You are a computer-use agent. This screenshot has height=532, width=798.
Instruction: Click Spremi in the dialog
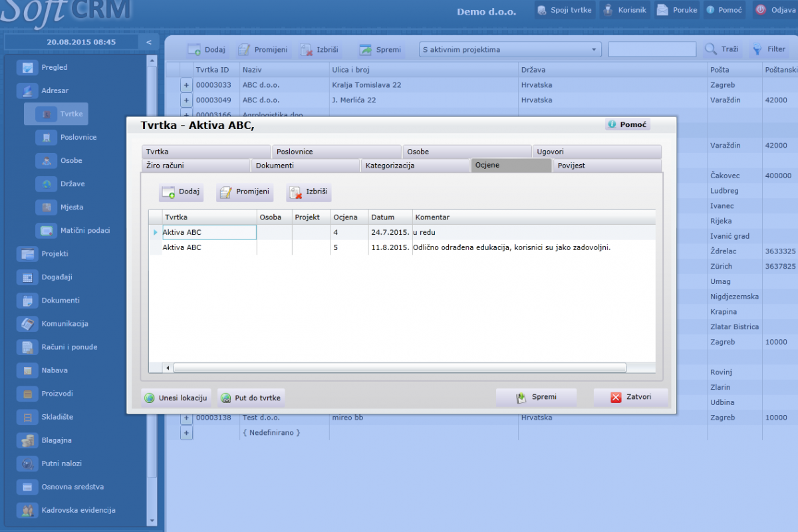(536, 398)
